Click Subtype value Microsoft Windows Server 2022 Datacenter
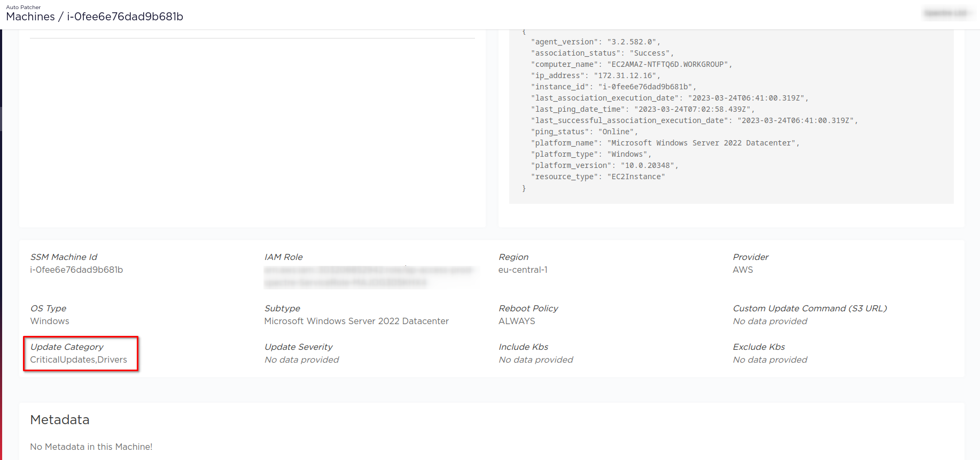 click(356, 321)
